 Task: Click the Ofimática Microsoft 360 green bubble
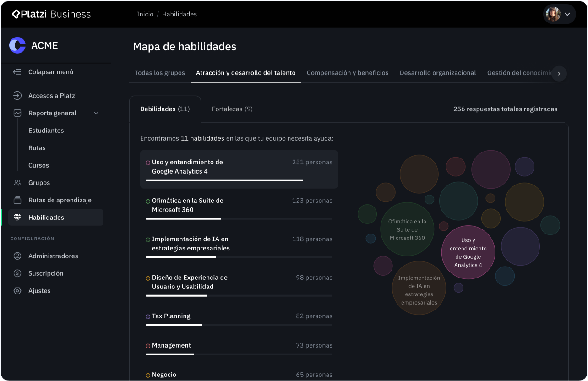click(407, 229)
